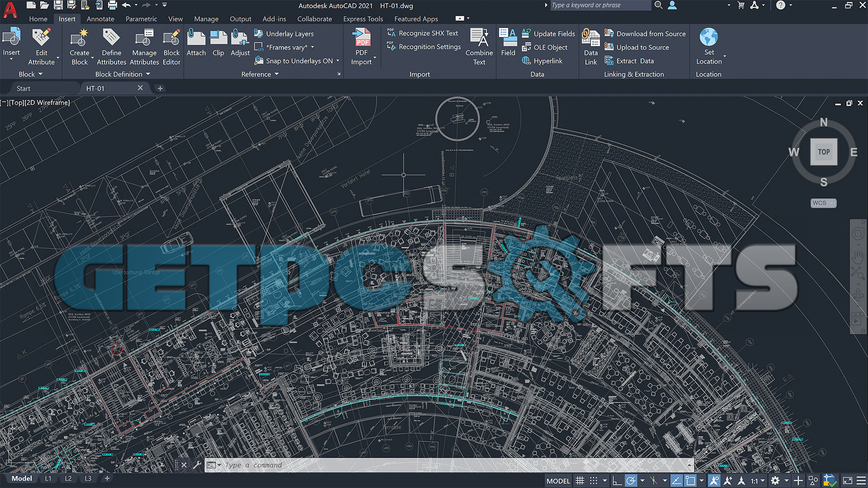Insert a Hyperlink
This screenshot has height=488, width=868.
coord(542,61)
